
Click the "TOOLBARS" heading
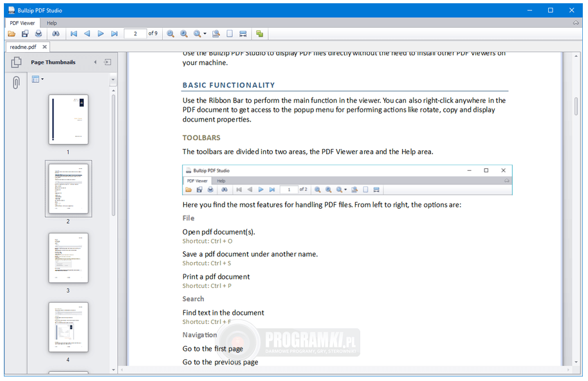[201, 138]
